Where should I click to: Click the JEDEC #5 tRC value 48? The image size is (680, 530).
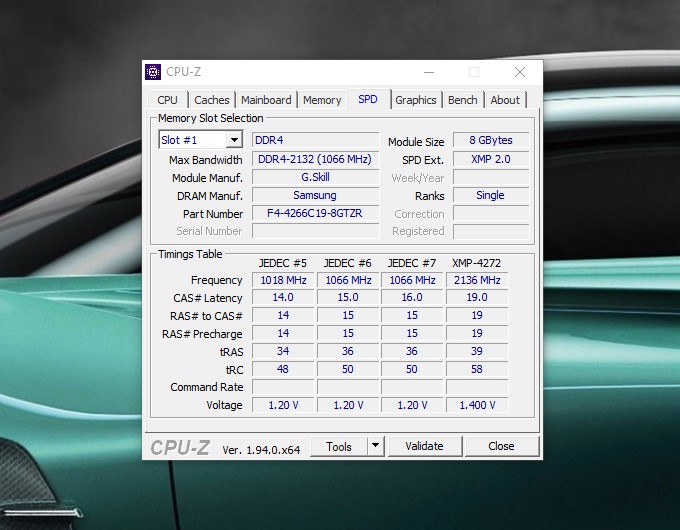pos(283,369)
